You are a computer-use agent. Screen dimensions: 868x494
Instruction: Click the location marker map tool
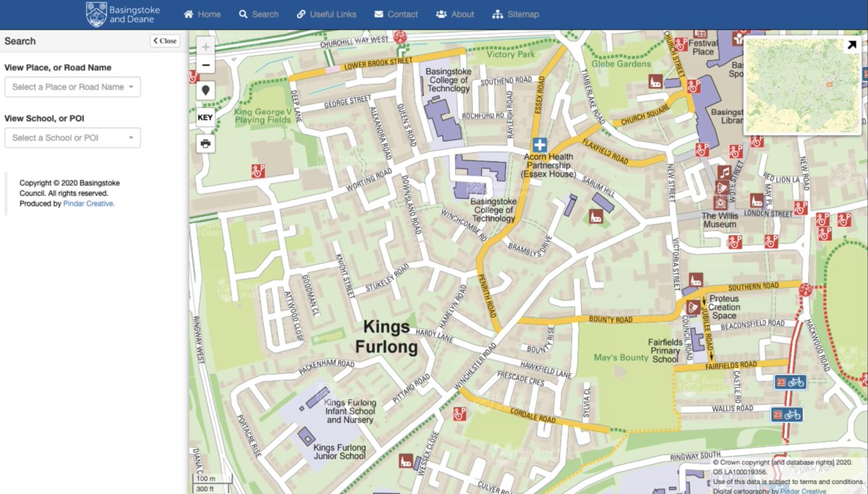[x=206, y=90]
